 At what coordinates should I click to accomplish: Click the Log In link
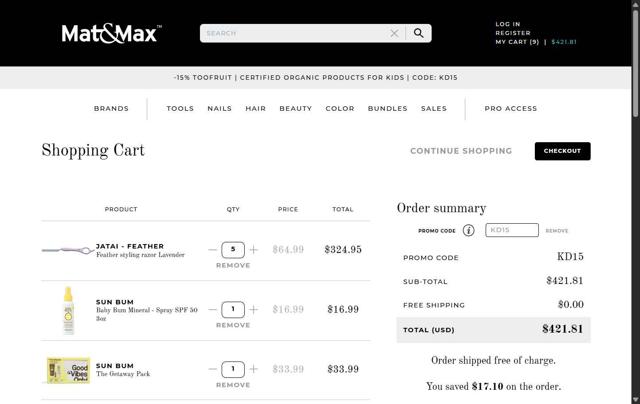click(508, 24)
